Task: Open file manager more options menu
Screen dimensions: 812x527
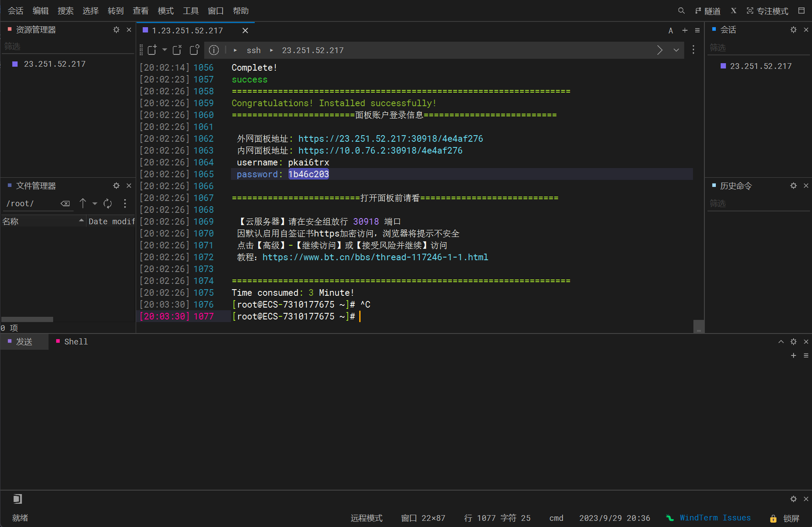Action: coord(125,204)
